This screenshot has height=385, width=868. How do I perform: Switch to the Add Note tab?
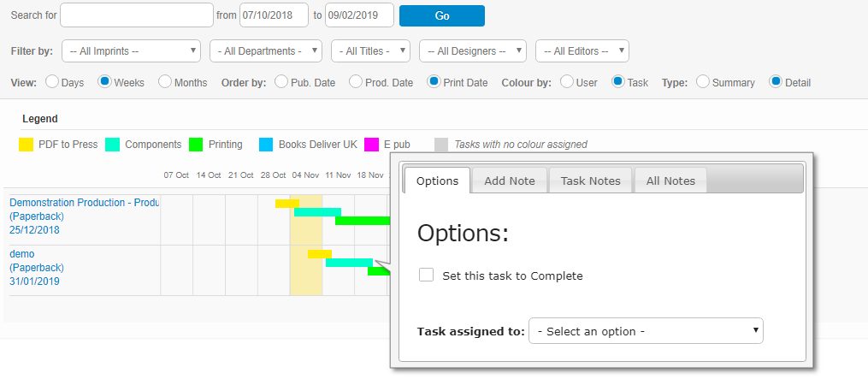pyautogui.click(x=509, y=181)
